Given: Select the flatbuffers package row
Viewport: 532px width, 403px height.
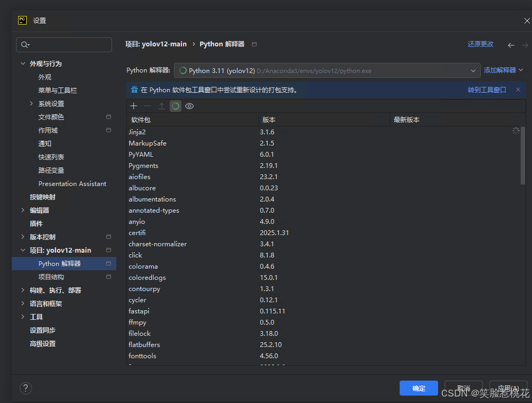Looking at the screenshot, I should tap(324, 344).
